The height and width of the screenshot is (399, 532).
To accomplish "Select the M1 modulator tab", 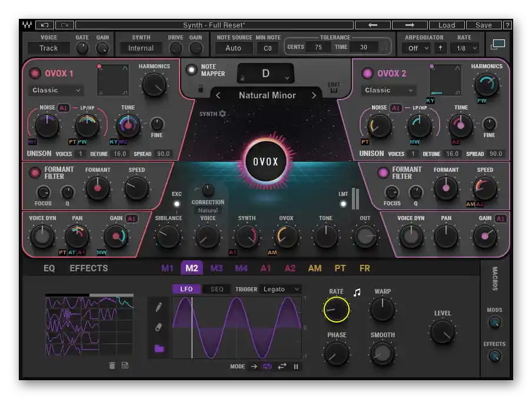I will (167, 268).
